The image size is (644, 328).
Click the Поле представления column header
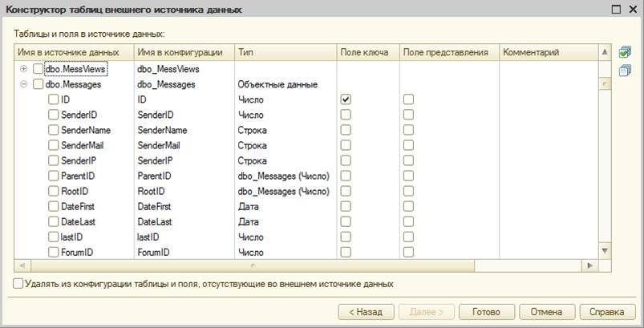pyautogui.click(x=450, y=53)
